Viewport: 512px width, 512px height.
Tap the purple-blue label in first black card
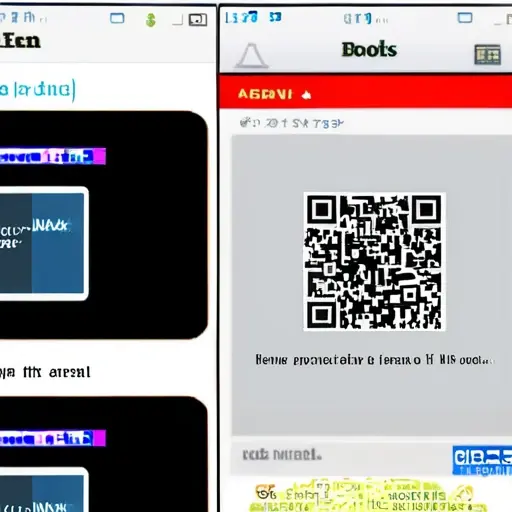[53, 156]
